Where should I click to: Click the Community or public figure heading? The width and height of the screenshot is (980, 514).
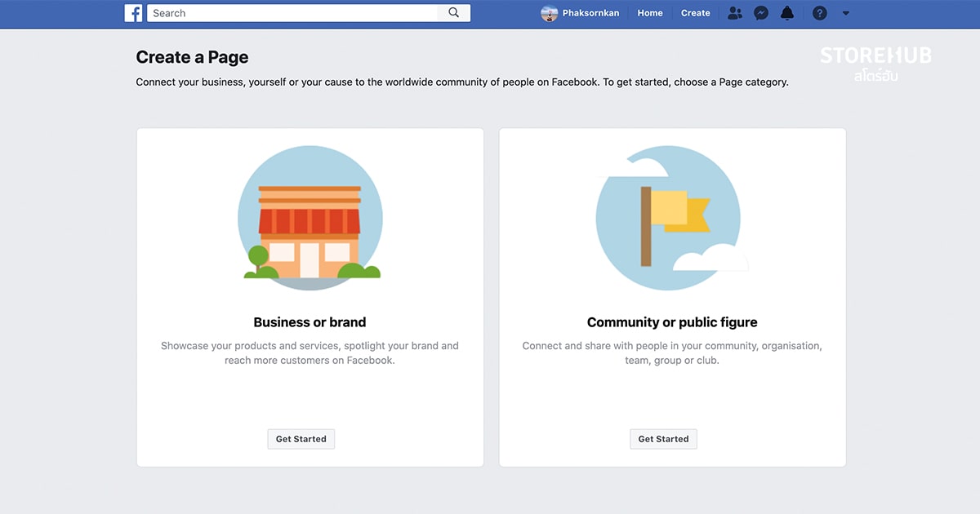(672, 321)
